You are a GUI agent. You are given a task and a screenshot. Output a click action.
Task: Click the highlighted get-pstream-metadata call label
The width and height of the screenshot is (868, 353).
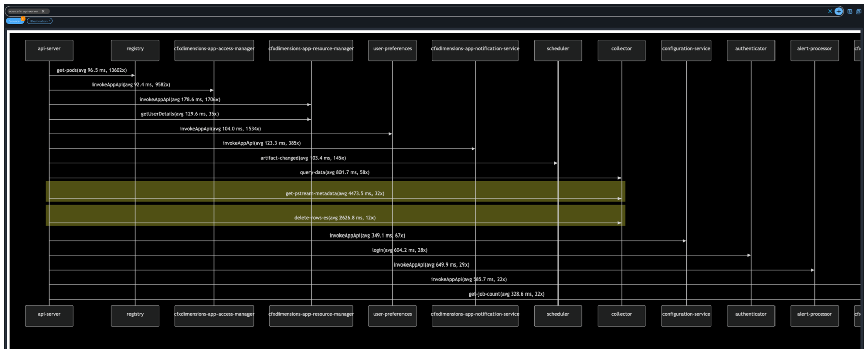[x=334, y=194]
